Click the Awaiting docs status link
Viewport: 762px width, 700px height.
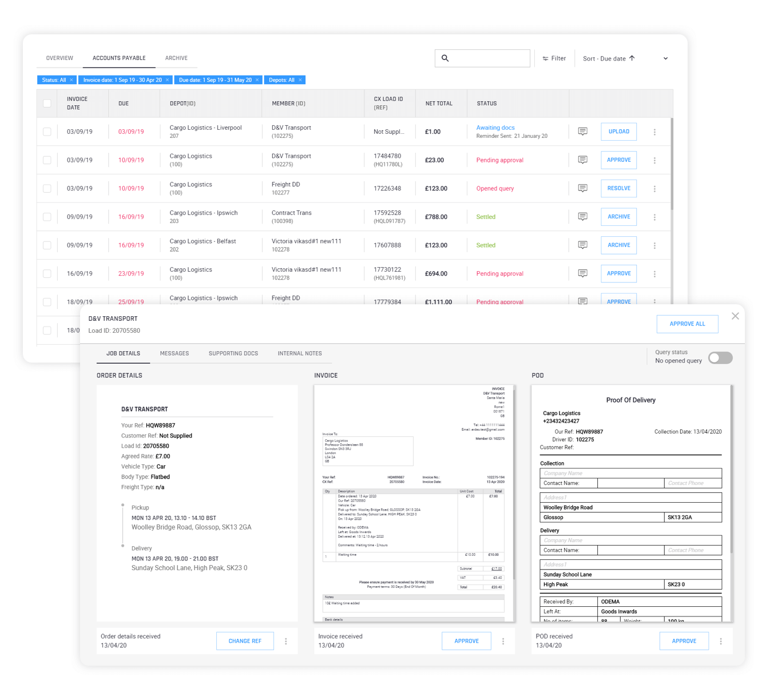495,128
